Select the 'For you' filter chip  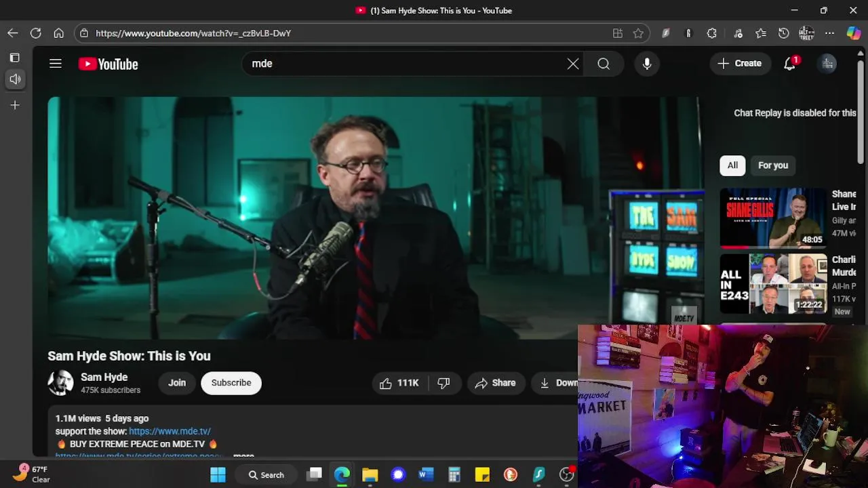tap(773, 165)
